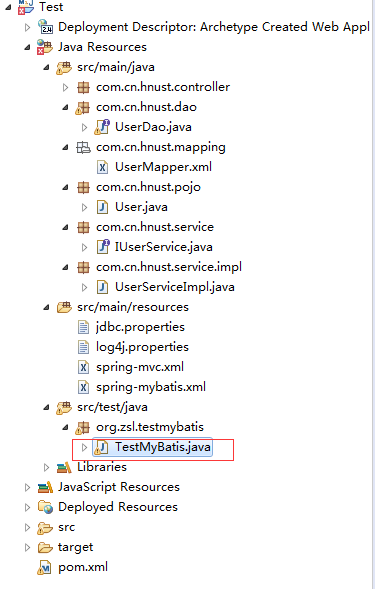Click the spring-mvc.xml file icon
This screenshot has width=375, height=589.
[x=83, y=367]
